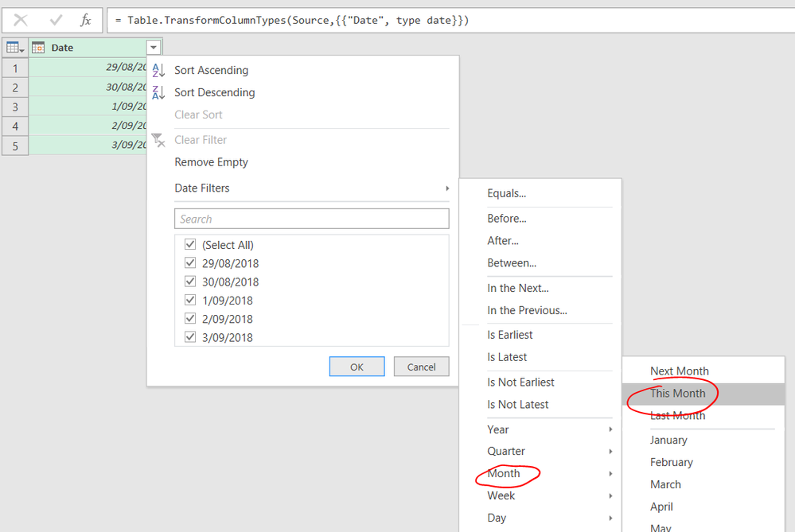Select row 4 header
Image resolution: width=795 pixels, height=532 pixels.
click(x=15, y=126)
